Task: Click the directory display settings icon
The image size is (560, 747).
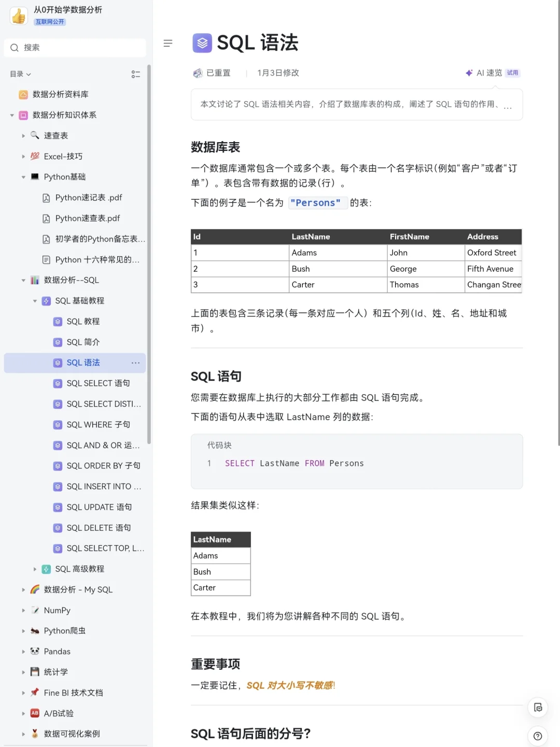Action: [x=136, y=74]
